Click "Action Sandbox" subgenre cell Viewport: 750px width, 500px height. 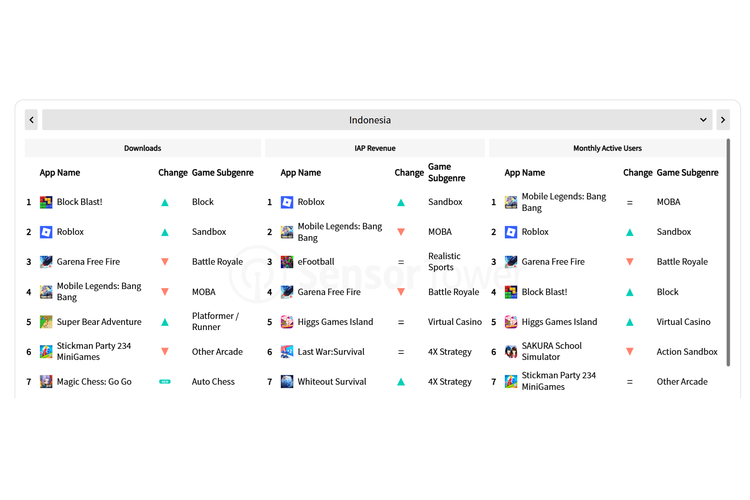[x=687, y=352]
